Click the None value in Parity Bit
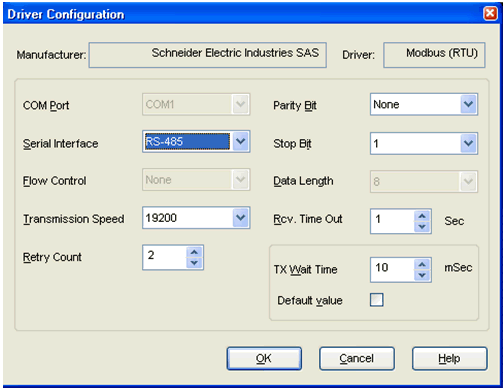 [386, 105]
